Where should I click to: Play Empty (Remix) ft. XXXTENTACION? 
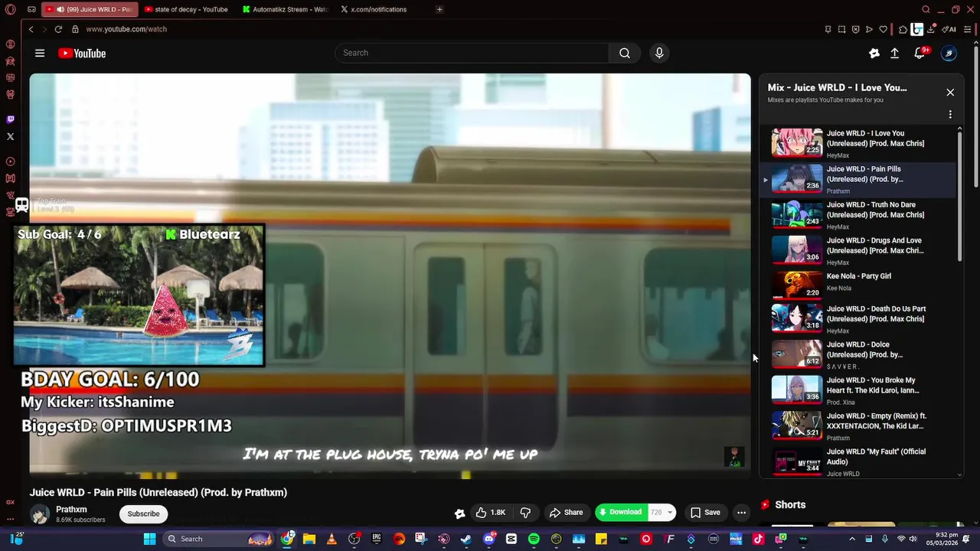(x=857, y=426)
